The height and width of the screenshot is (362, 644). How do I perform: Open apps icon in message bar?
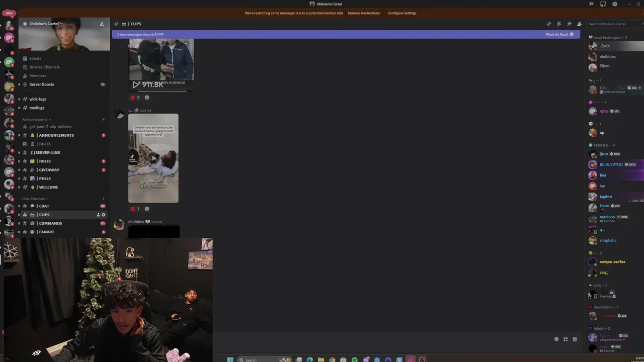pyautogui.click(x=566, y=339)
